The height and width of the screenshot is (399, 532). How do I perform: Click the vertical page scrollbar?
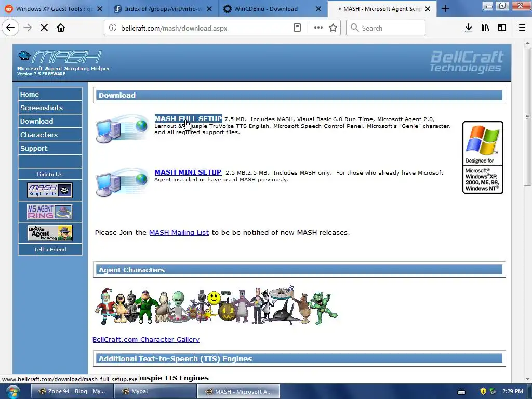[x=527, y=117]
